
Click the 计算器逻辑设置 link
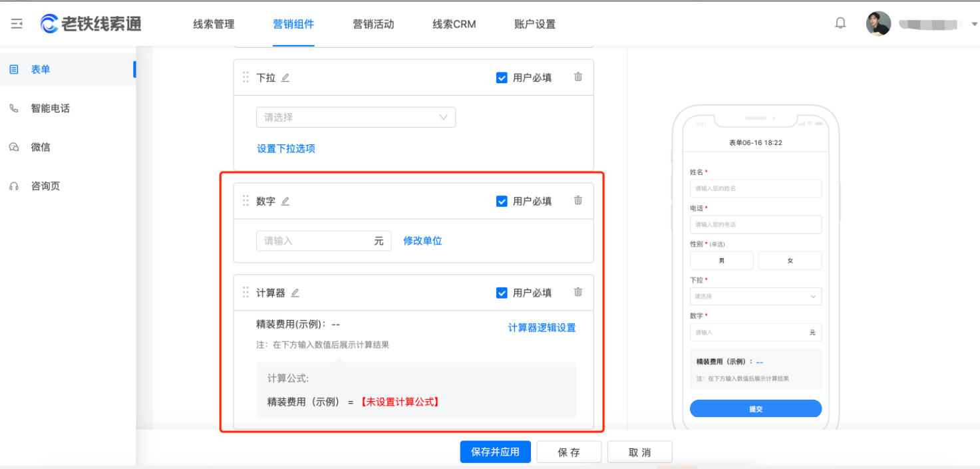(542, 328)
